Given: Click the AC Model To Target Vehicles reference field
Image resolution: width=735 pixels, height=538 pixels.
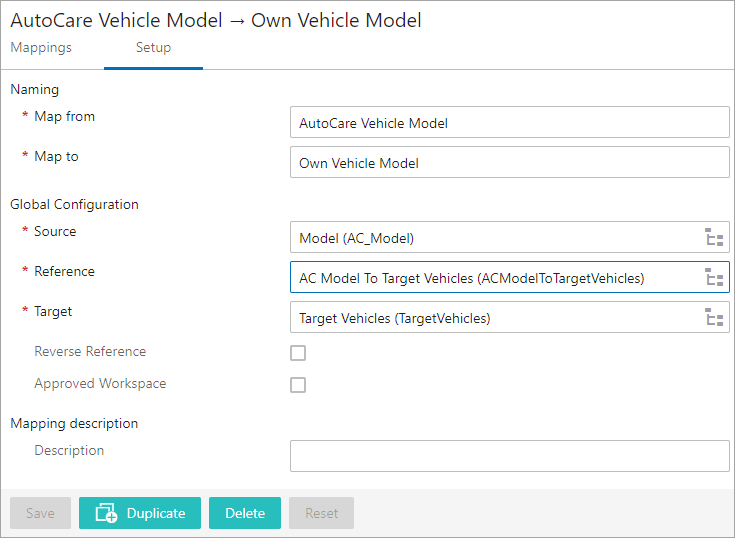Looking at the screenshot, I should (497, 277).
